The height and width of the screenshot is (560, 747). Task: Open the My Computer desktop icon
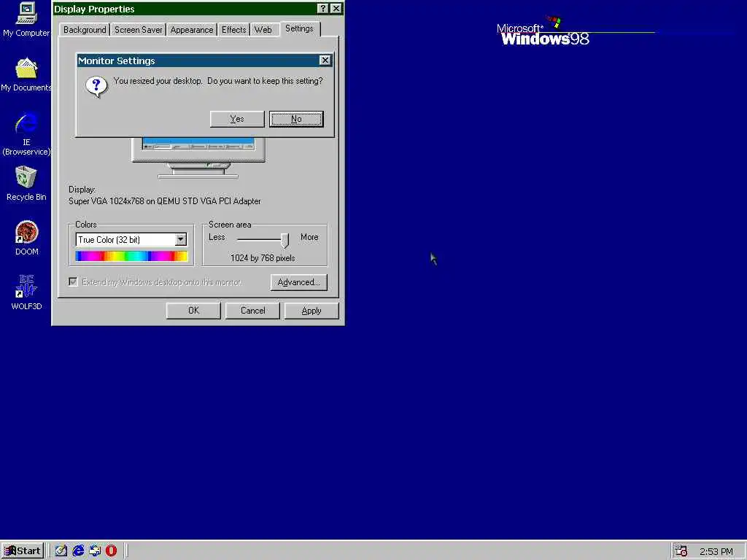pyautogui.click(x=26, y=20)
